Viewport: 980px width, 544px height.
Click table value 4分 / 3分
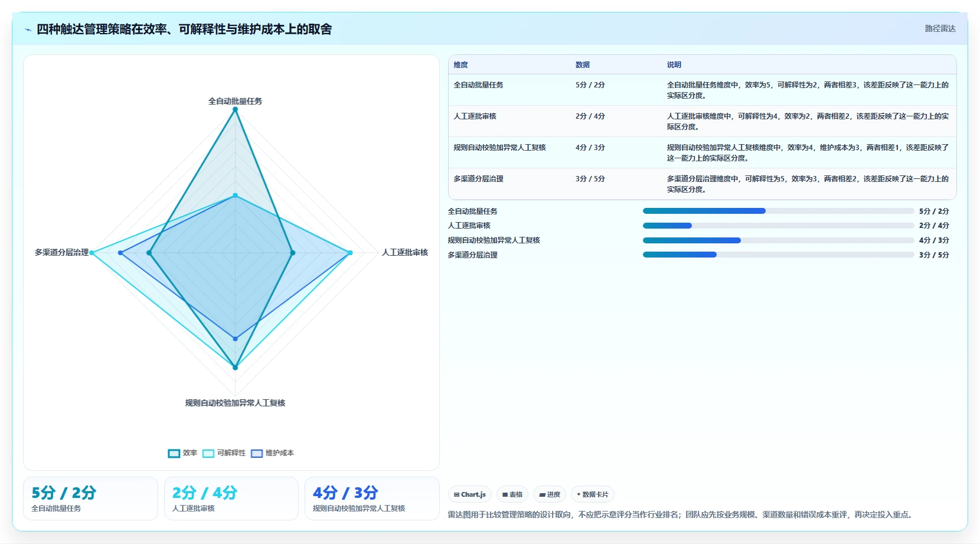[590, 148]
